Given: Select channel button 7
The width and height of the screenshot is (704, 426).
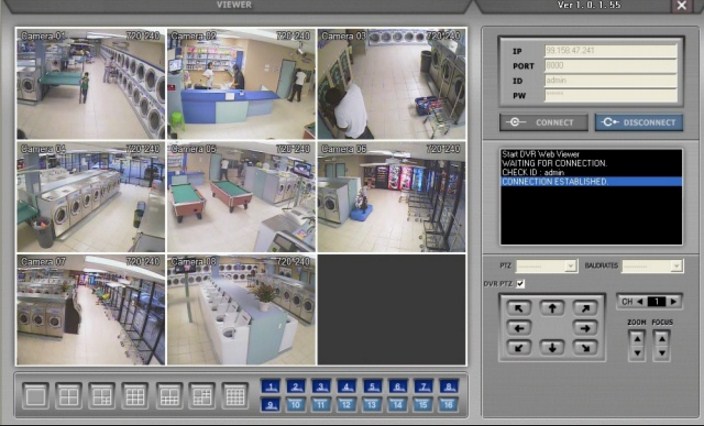Looking at the screenshot, I should click(423, 386).
